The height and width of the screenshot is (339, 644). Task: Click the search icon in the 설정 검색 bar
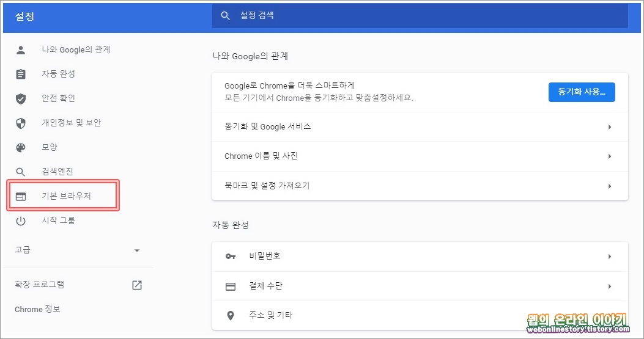click(x=225, y=16)
